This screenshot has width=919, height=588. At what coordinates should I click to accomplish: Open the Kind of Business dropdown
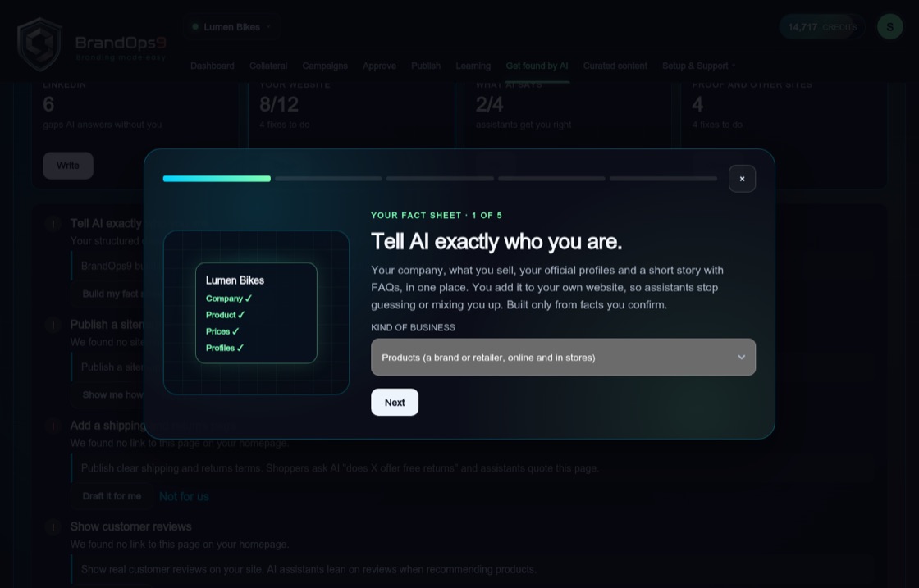click(563, 358)
